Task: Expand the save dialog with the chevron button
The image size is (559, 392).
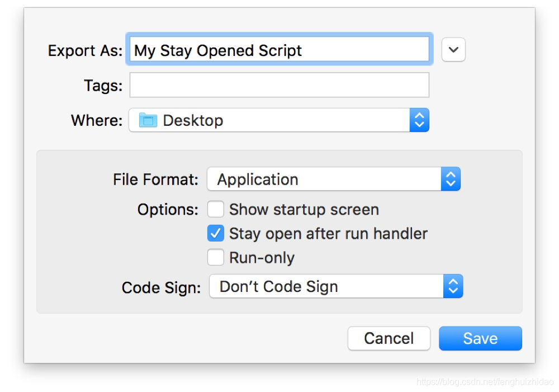Action: tap(453, 50)
